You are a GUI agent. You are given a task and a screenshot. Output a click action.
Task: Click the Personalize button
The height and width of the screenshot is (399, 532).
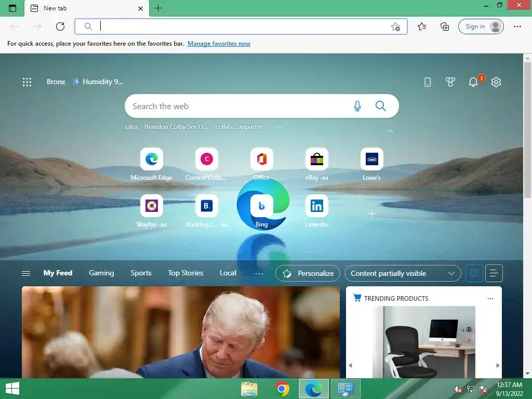[x=308, y=273]
